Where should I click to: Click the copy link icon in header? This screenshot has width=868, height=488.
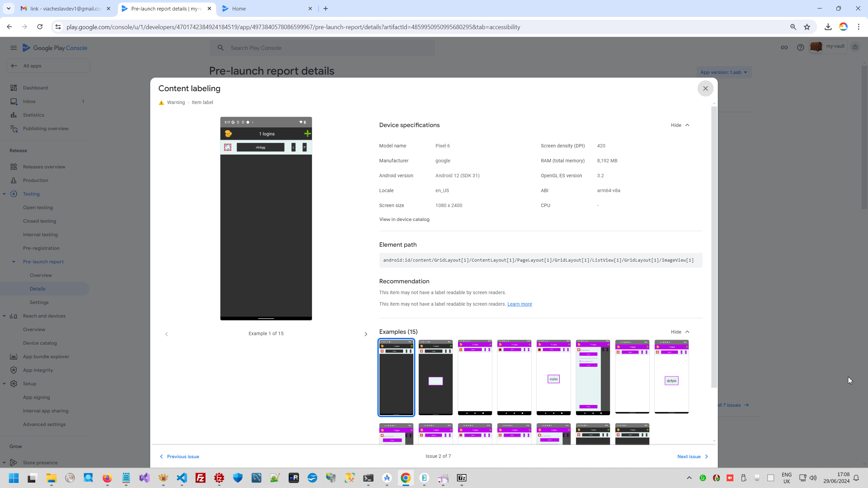point(784,47)
